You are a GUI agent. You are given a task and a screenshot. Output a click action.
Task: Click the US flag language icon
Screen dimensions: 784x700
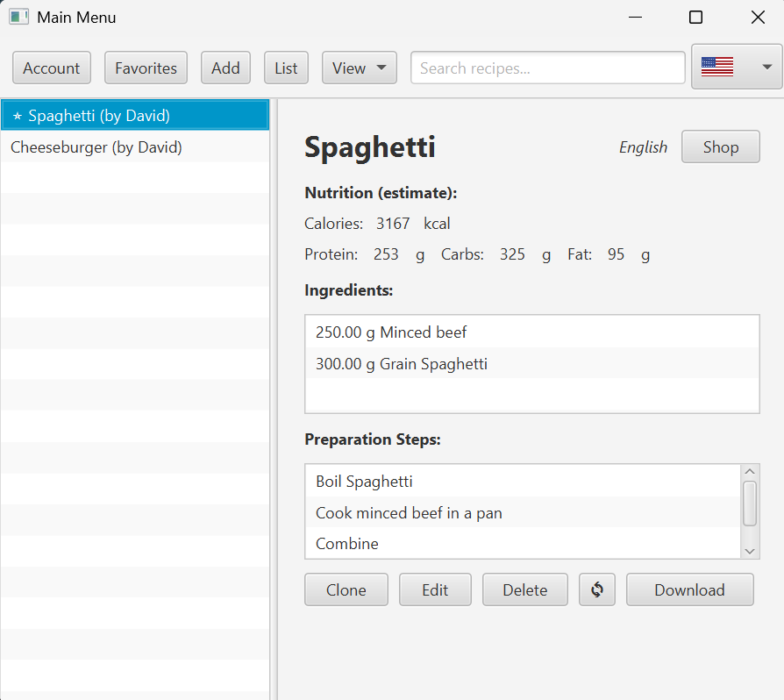point(717,68)
